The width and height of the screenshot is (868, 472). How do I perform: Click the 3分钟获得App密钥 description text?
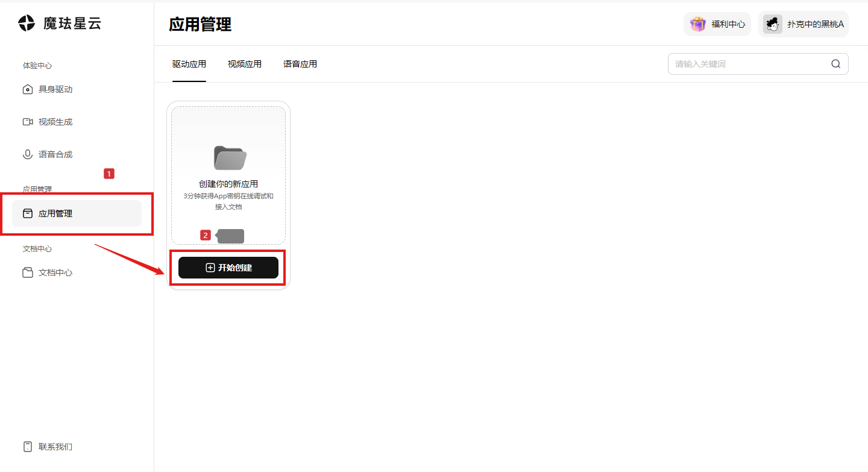tap(228, 201)
